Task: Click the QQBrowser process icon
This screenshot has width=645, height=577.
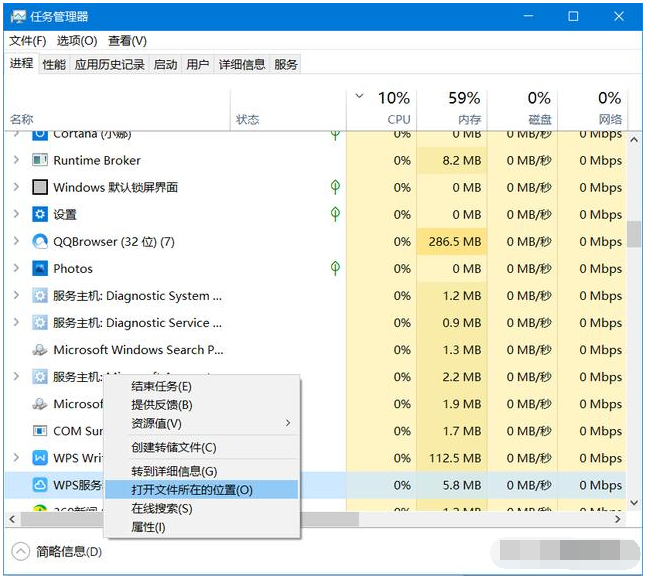Action: pyautogui.click(x=40, y=241)
